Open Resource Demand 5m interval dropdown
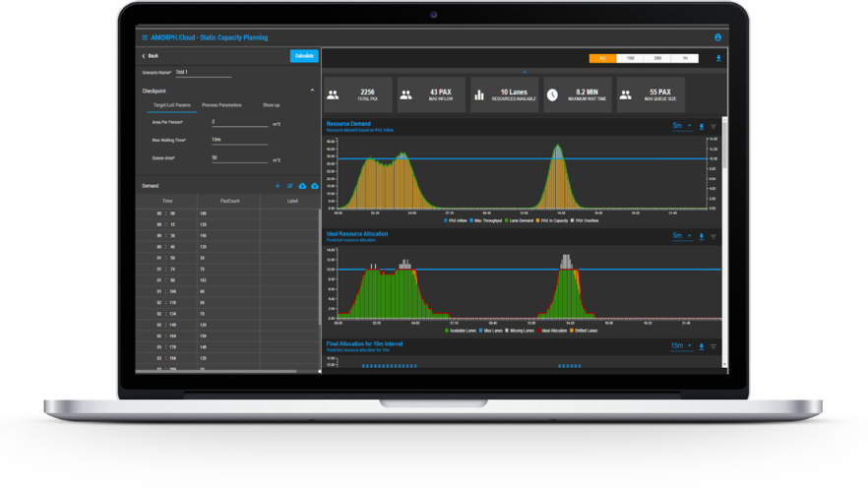The width and height of the screenshot is (868, 492). pos(682,126)
